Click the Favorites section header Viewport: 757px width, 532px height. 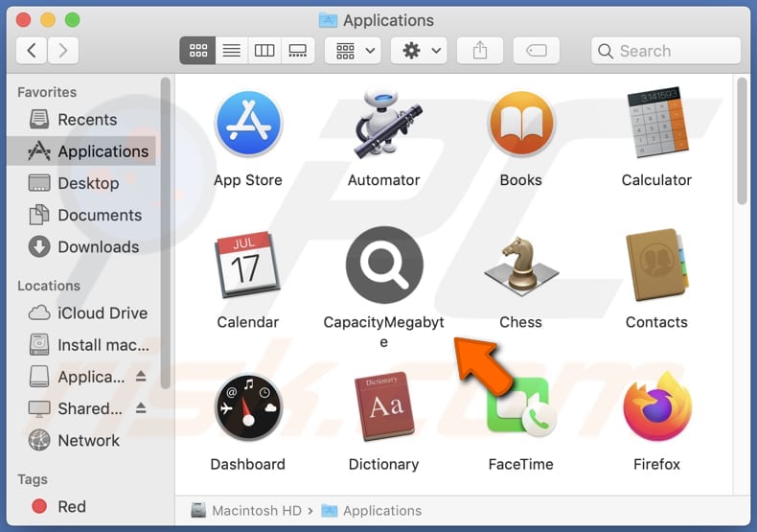coord(47,92)
